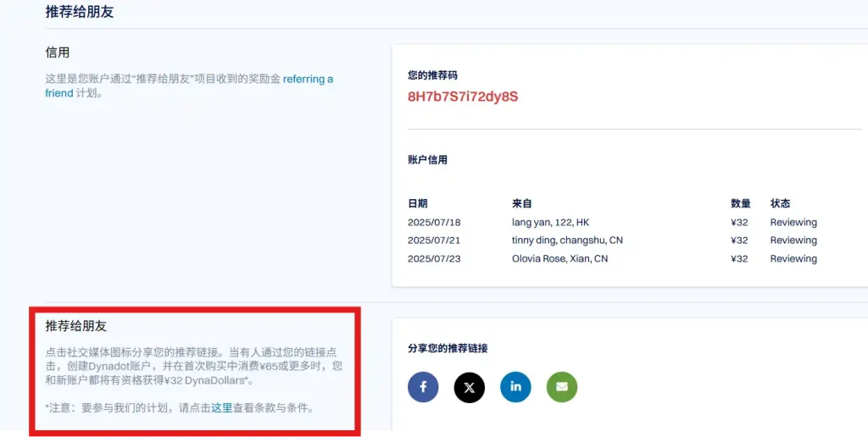Click ¥32 amount in Olovia Rose row
This screenshot has height=437, width=868.
(739, 258)
